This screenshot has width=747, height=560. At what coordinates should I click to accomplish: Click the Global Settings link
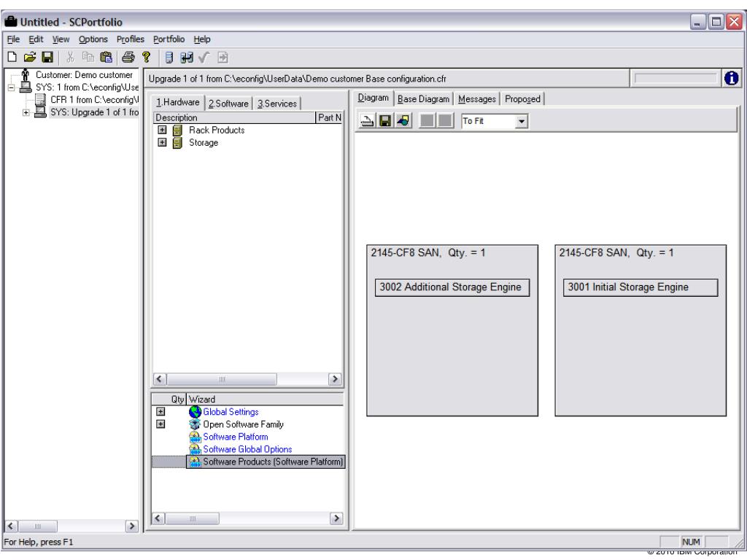[231, 412]
